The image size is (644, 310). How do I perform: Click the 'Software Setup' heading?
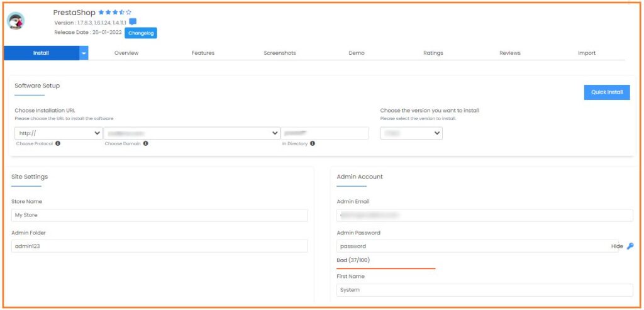(37, 86)
